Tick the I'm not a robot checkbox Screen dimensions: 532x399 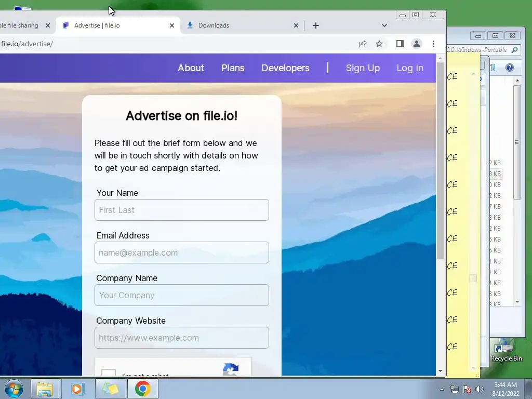(x=109, y=373)
